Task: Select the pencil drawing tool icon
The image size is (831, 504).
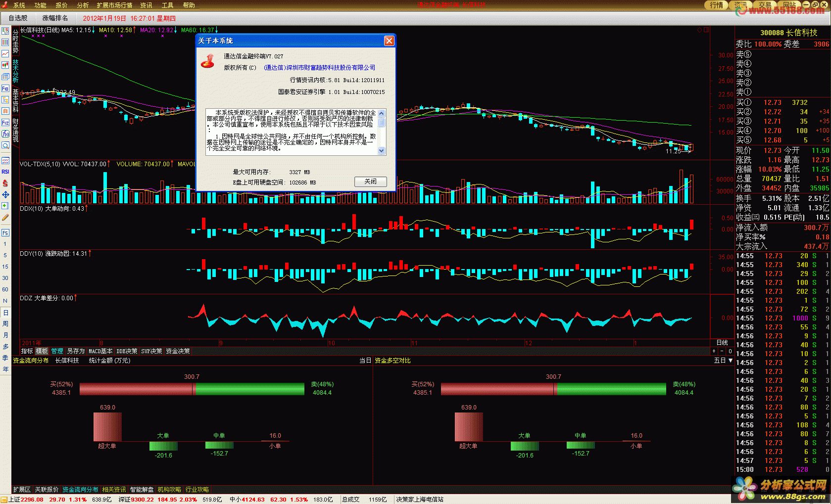Action: pyautogui.click(x=5, y=217)
